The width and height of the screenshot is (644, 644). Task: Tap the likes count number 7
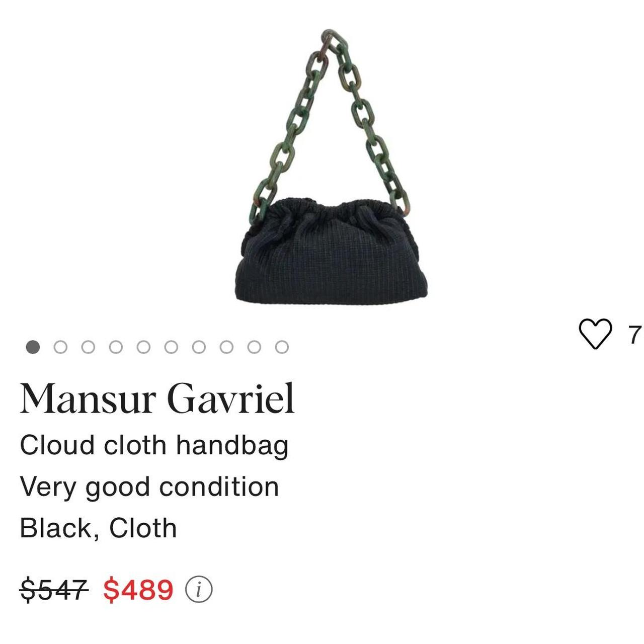[635, 335]
